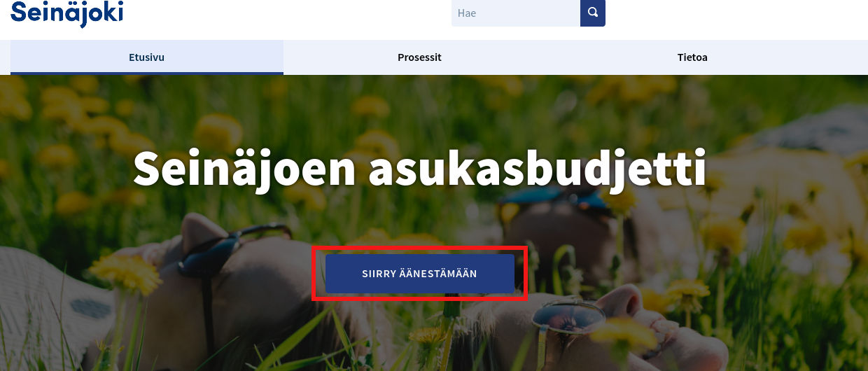
Task: Go to voting via the blue banner button
Action: 420,274
